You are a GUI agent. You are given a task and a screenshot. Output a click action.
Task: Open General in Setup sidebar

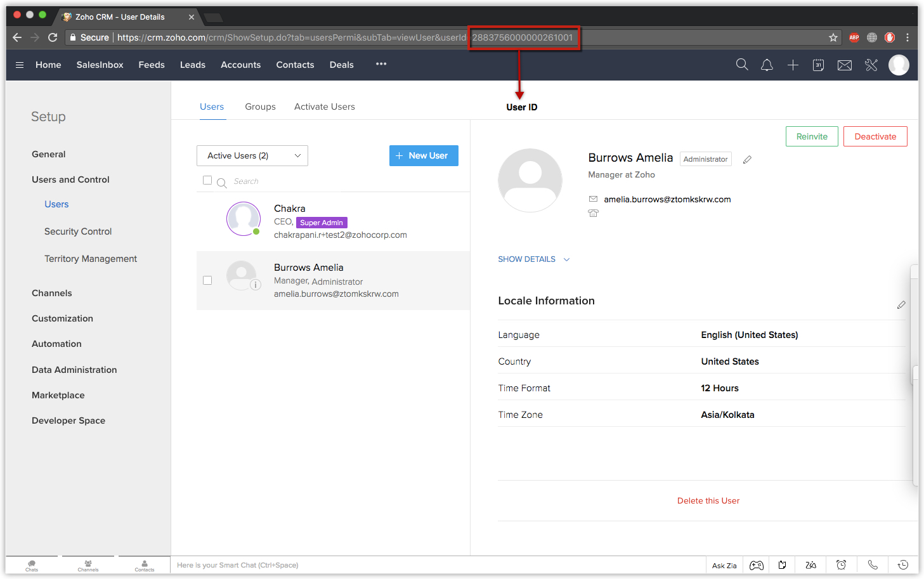coord(49,154)
